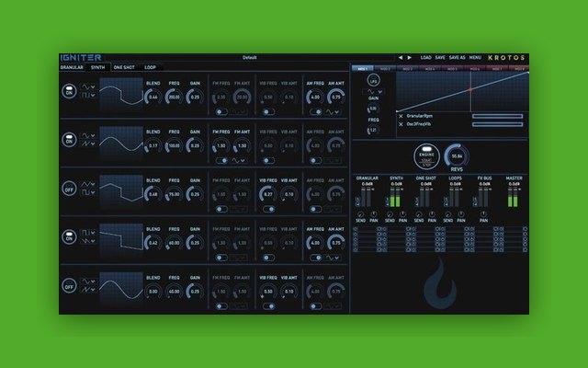The image size is (588, 368).
Task: Click the LFO FREQ knob showing 1.21
Action: pyautogui.click(x=373, y=131)
